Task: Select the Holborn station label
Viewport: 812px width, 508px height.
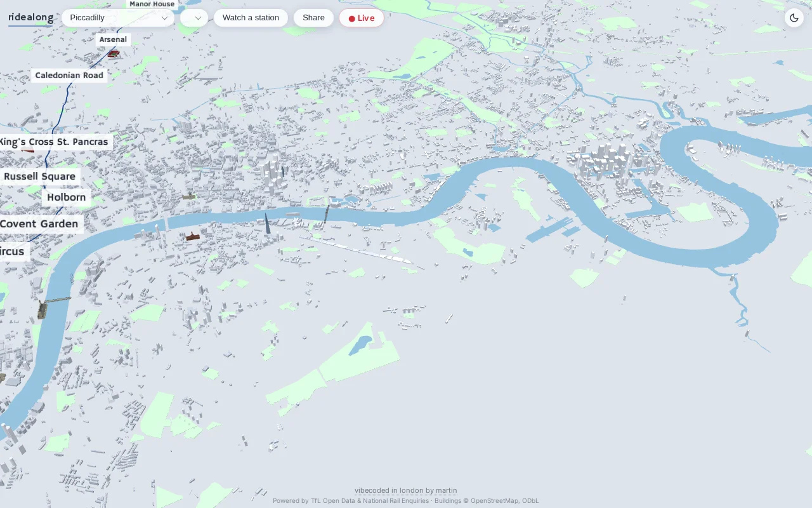Action: tap(66, 197)
